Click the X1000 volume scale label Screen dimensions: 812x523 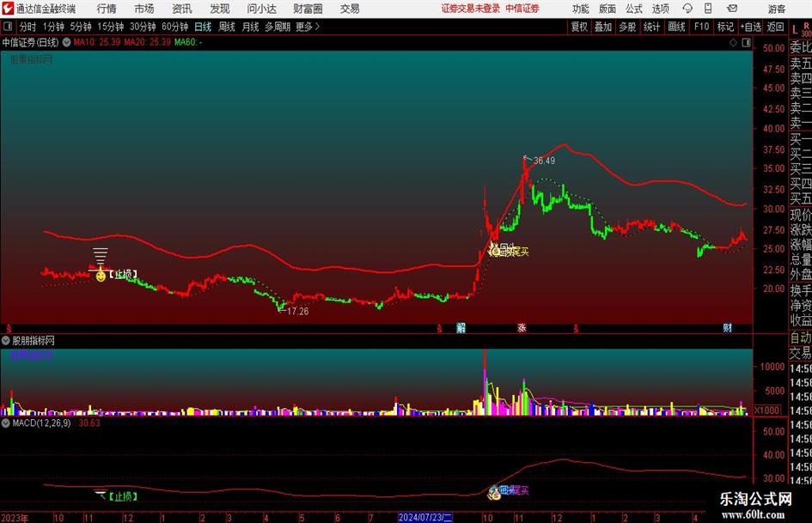[x=767, y=410]
